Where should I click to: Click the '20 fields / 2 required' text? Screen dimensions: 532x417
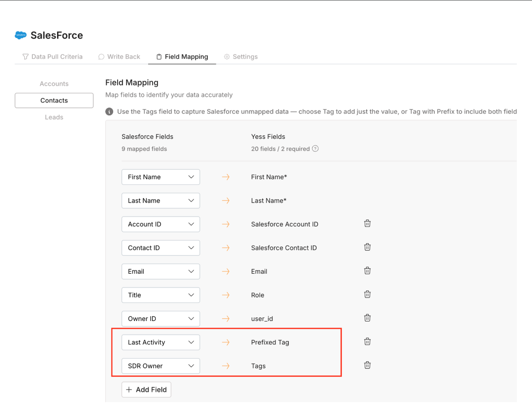click(x=280, y=149)
